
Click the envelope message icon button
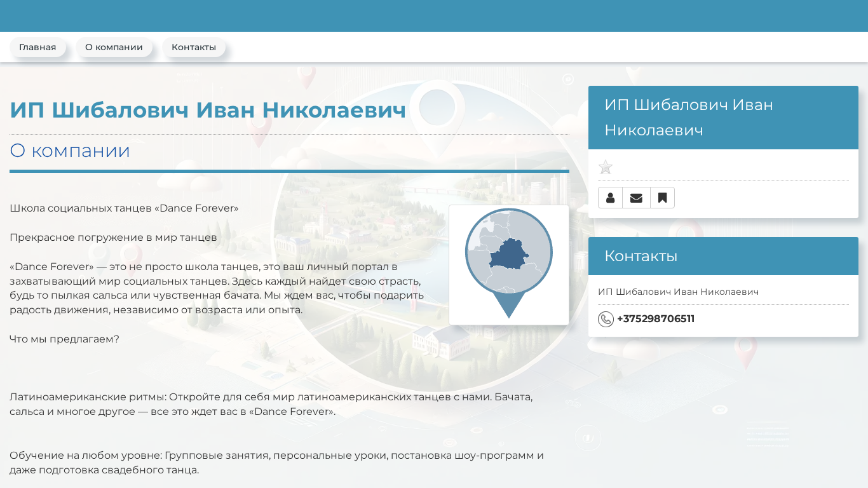pos(636,198)
